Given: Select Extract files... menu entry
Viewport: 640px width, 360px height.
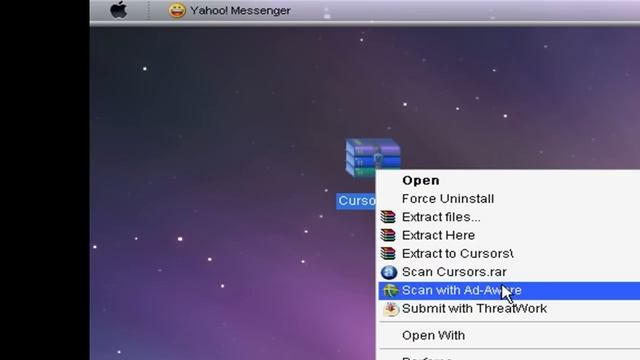Looking at the screenshot, I should click(x=441, y=217).
